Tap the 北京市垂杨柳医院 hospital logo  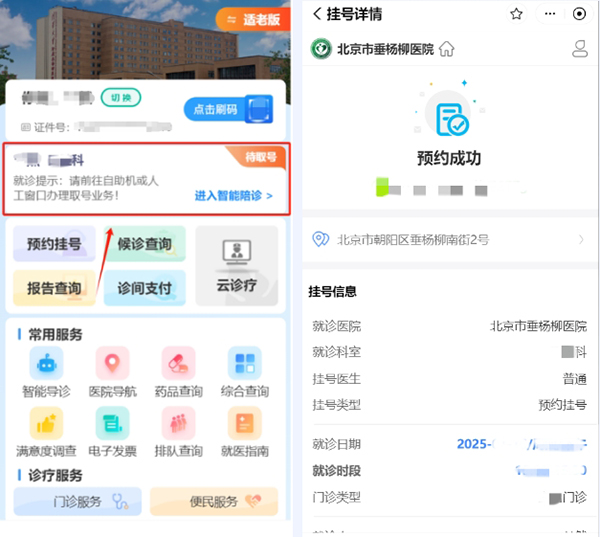pyautogui.click(x=321, y=49)
